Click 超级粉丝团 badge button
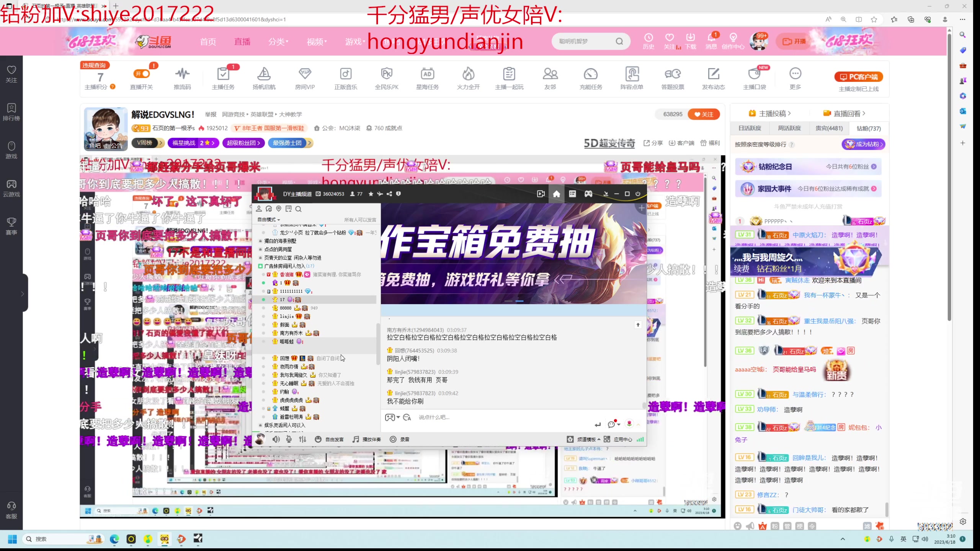 point(243,143)
